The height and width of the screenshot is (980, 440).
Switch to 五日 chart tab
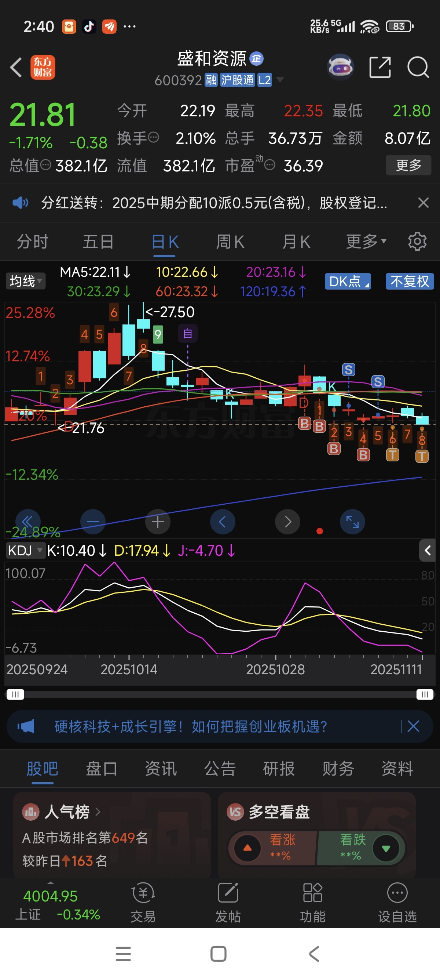pyautogui.click(x=98, y=241)
